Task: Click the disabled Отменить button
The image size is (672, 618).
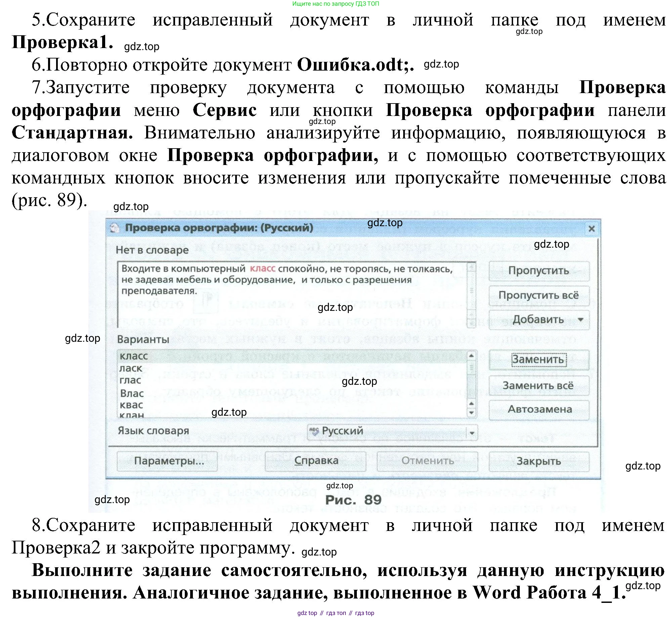Action: (x=427, y=461)
